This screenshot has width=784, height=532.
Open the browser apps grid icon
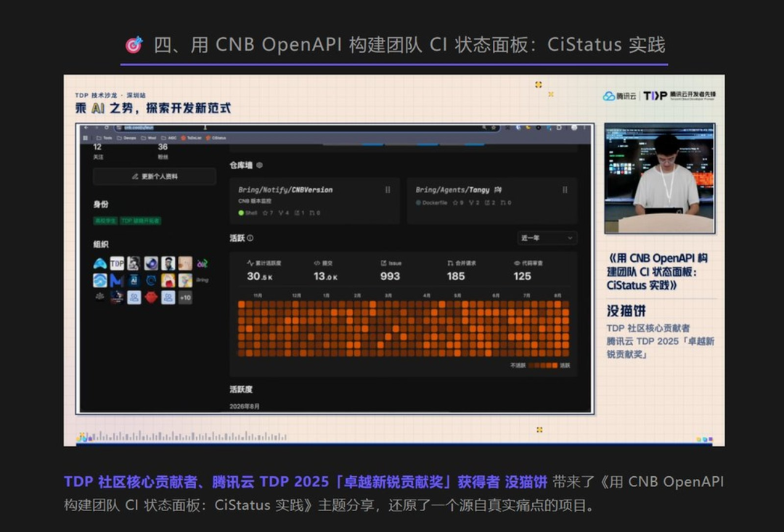click(86, 138)
